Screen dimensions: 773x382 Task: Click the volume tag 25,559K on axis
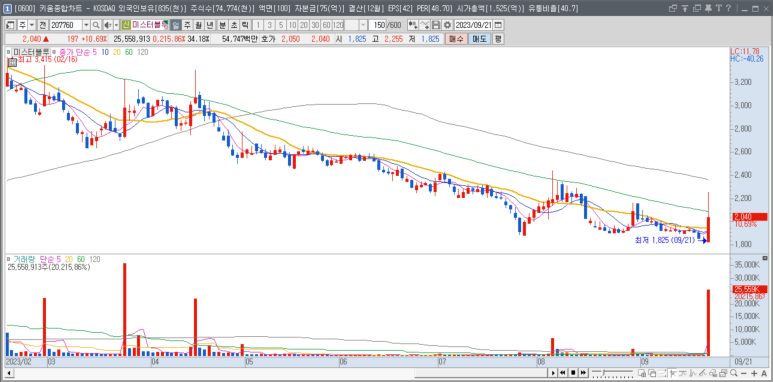[x=749, y=289]
